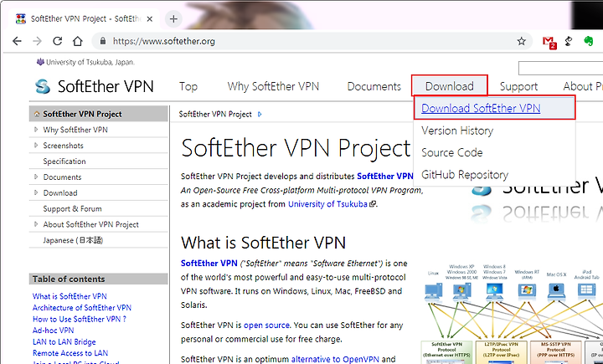
Task: Open the Gmail extension icon
Action: [x=549, y=42]
